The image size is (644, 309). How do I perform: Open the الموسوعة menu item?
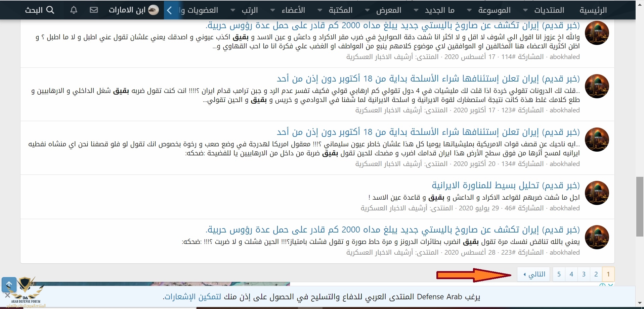(494, 10)
